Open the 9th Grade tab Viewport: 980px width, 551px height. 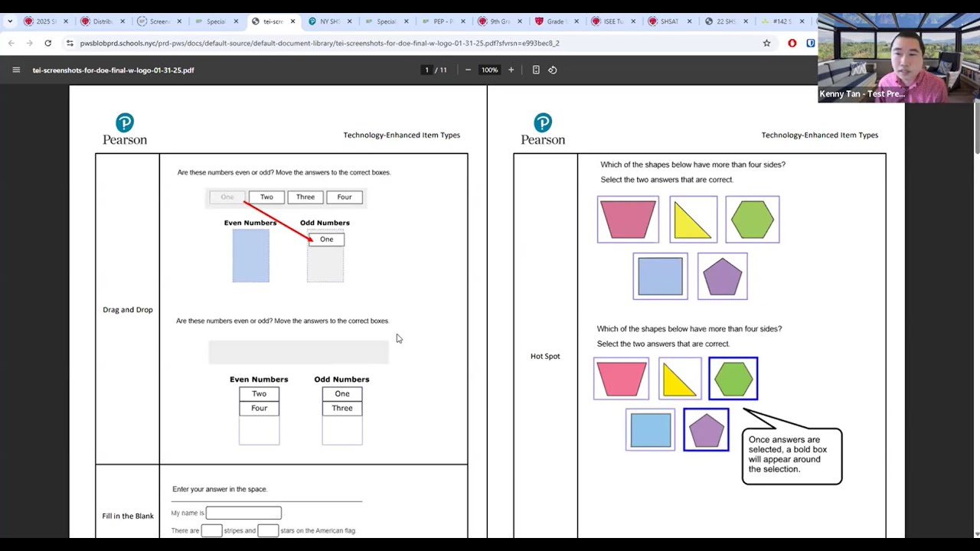[x=499, y=21]
